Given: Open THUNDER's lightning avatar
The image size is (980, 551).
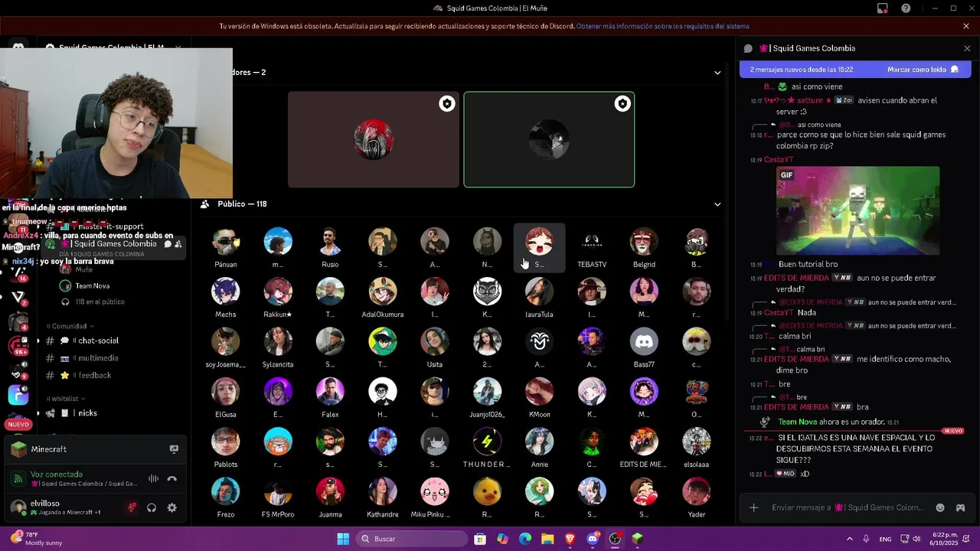Looking at the screenshot, I should tap(487, 442).
